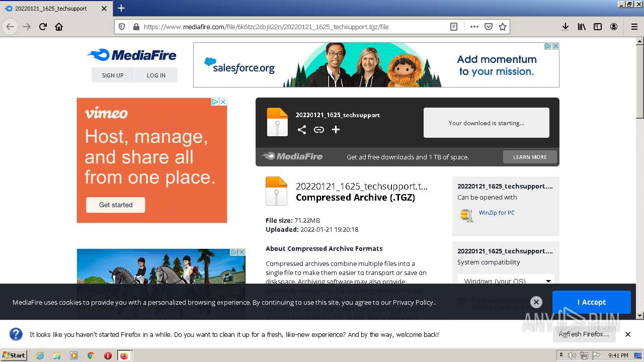Click the address bar URL field
This screenshot has height=362, width=644.
click(x=292, y=27)
